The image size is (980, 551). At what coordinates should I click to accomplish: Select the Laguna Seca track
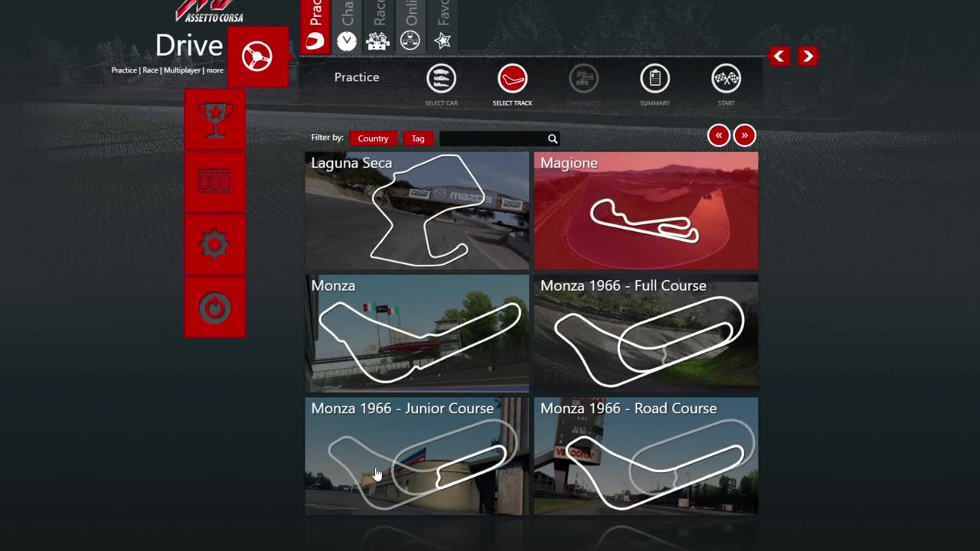coord(417,210)
